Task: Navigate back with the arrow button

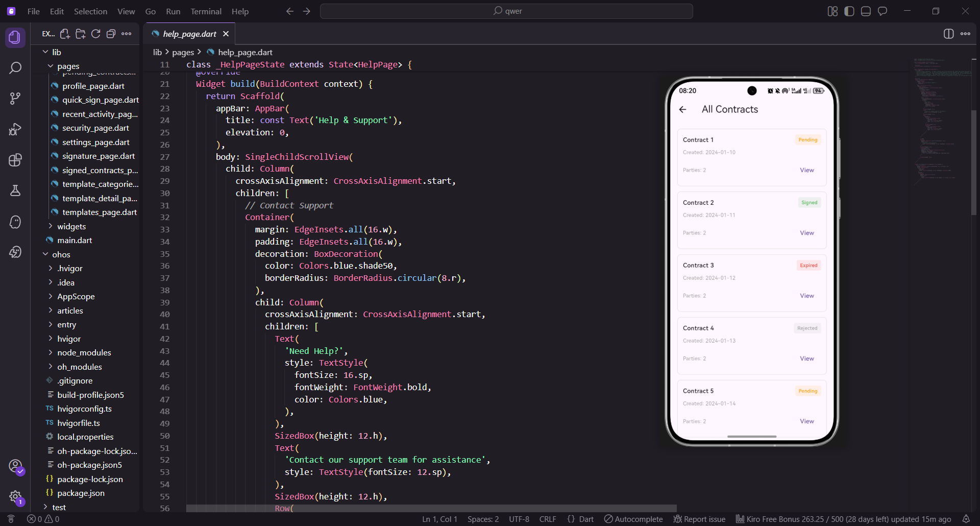Action: [290, 11]
